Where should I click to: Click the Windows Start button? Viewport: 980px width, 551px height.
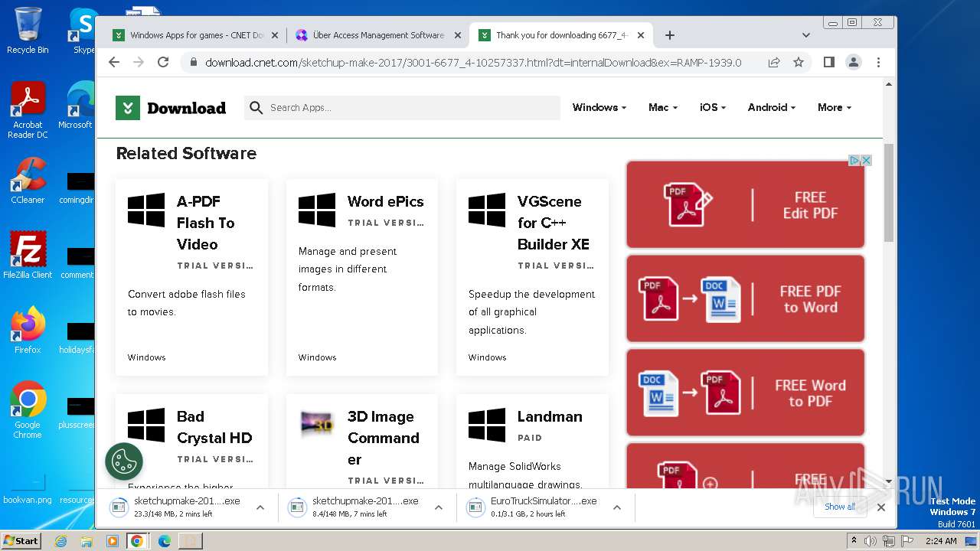tap(21, 541)
